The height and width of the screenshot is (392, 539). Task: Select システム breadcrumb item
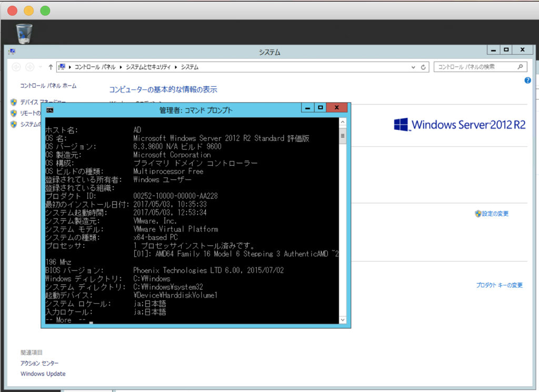point(189,67)
